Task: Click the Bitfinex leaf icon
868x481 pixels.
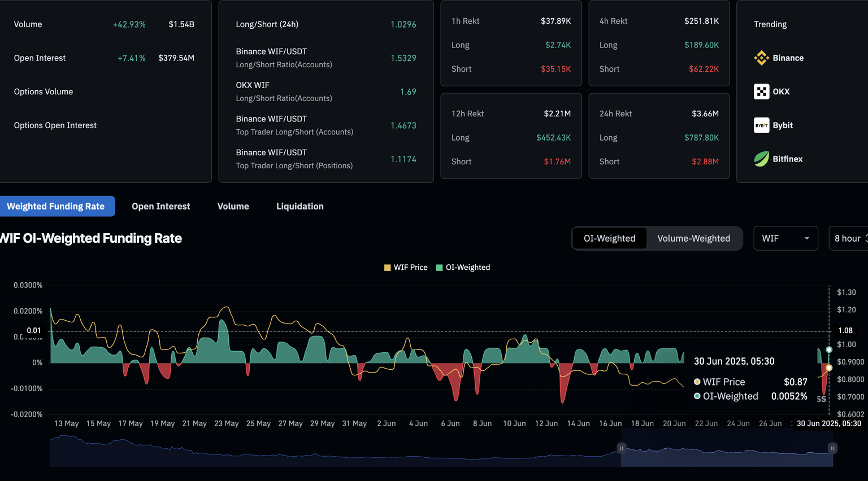Action: [x=761, y=159]
